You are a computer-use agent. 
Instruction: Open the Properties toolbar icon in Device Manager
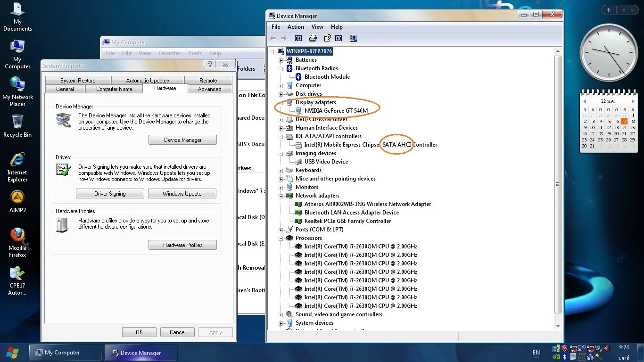click(x=328, y=38)
